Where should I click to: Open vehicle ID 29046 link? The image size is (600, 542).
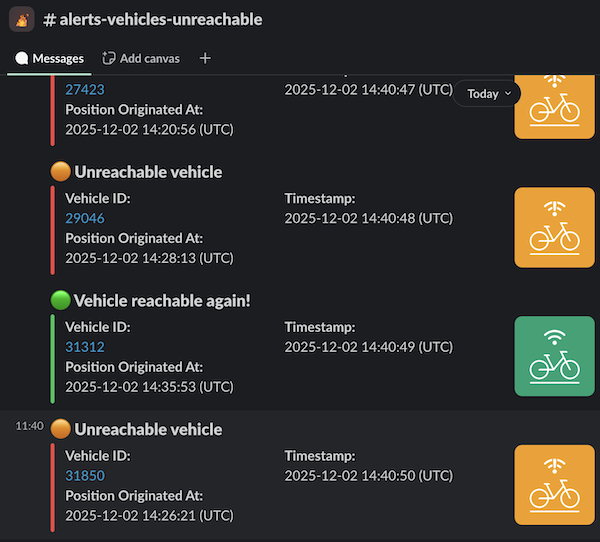(x=84, y=218)
